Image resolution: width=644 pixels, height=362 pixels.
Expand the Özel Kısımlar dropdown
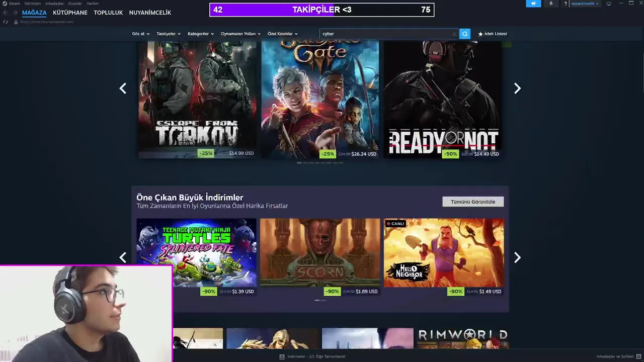pyautogui.click(x=282, y=34)
